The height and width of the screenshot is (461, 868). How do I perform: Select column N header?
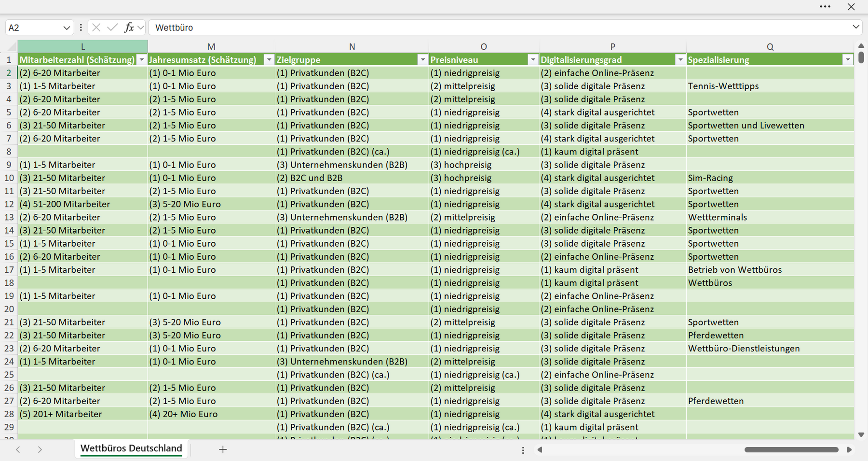pyautogui.click(x=352, y=46)
